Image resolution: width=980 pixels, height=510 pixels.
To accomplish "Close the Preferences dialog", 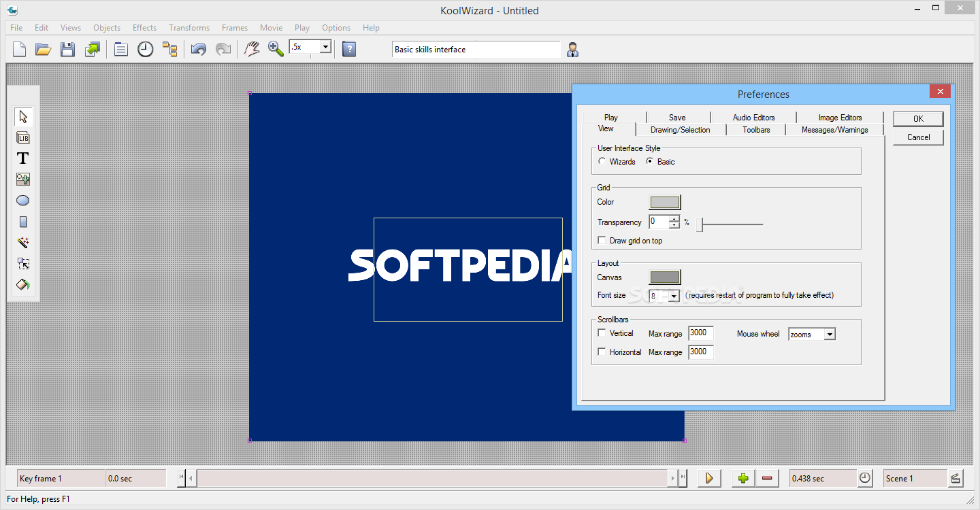I will (x=940, y=92).
